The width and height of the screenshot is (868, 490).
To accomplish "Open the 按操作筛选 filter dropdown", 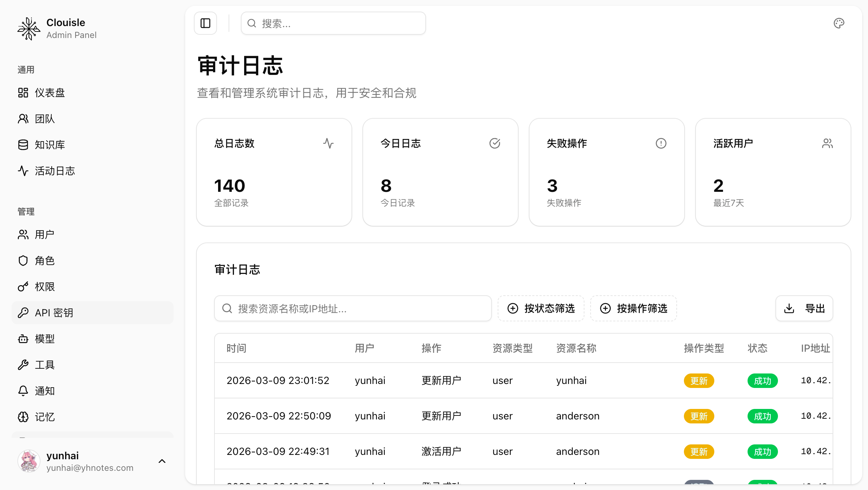I will click(x=634, y=308).
